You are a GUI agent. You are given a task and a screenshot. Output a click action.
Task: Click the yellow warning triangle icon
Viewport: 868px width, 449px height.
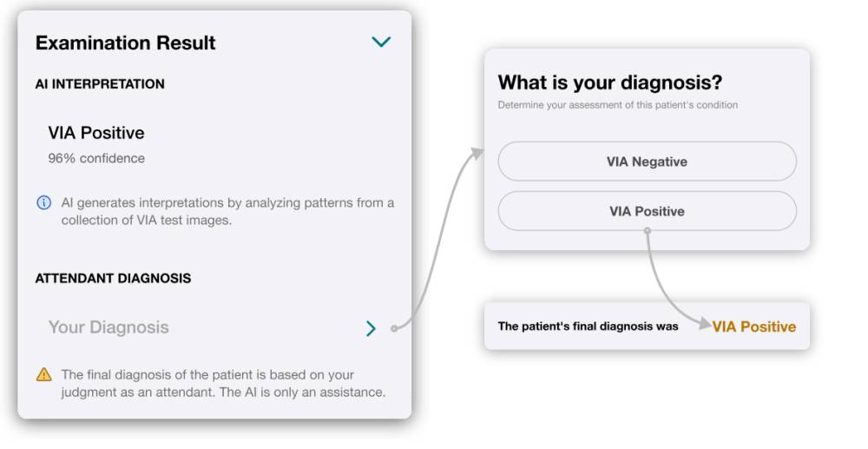click(x=43, y=375)
